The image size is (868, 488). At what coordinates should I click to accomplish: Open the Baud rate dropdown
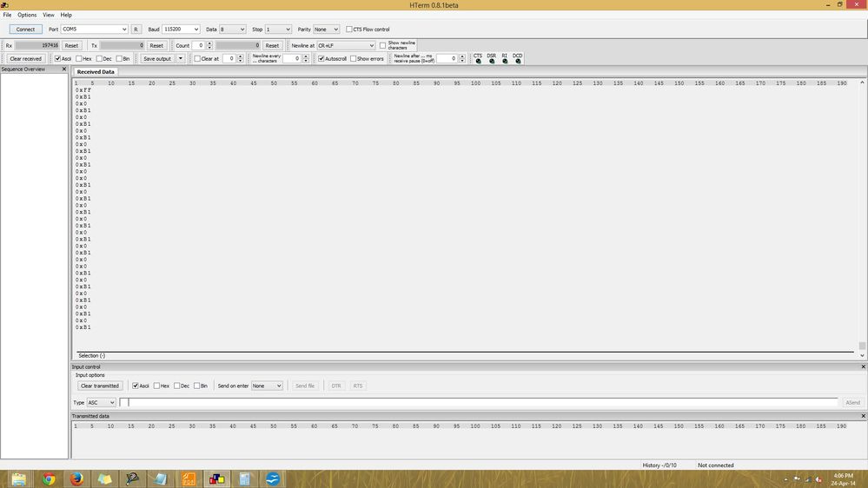(181, 30)
